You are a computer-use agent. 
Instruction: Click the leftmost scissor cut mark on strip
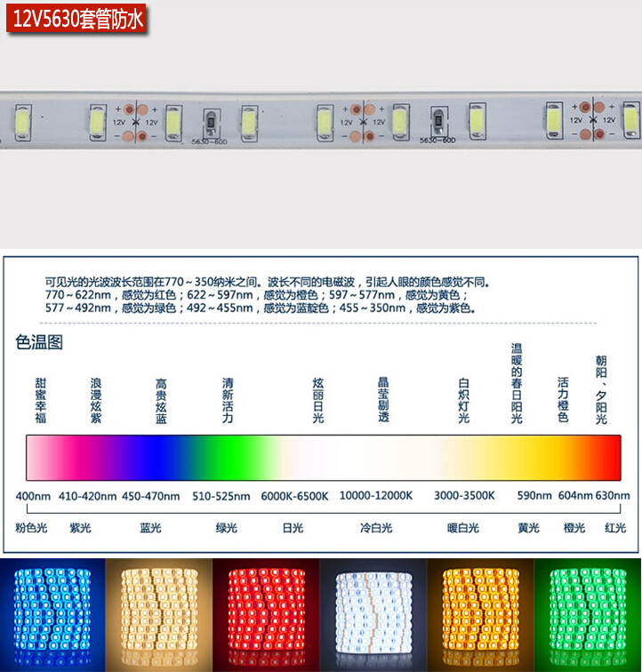[135, 120]
